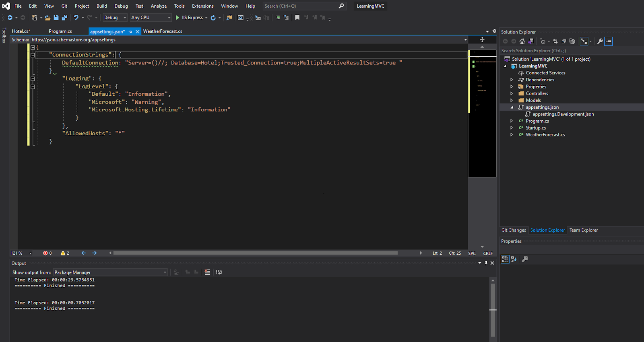
Task: Click the Comment Selection toolbar icon
Action: point(278,18)
